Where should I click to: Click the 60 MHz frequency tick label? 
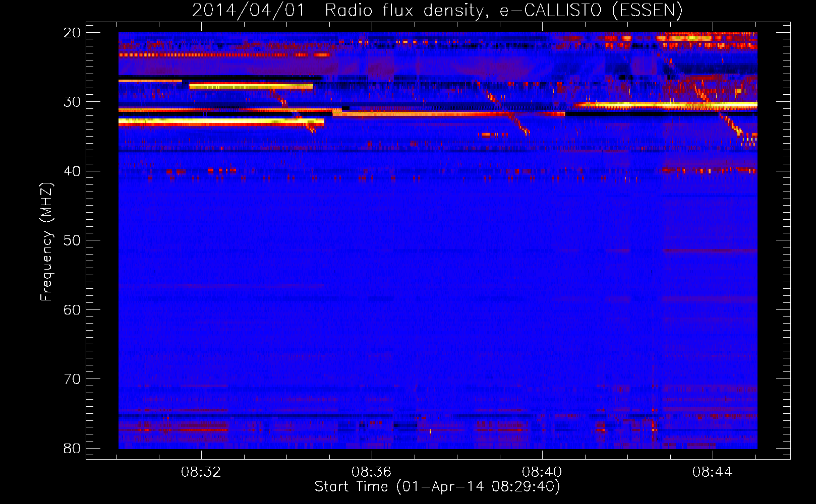[x=72, y=310]
